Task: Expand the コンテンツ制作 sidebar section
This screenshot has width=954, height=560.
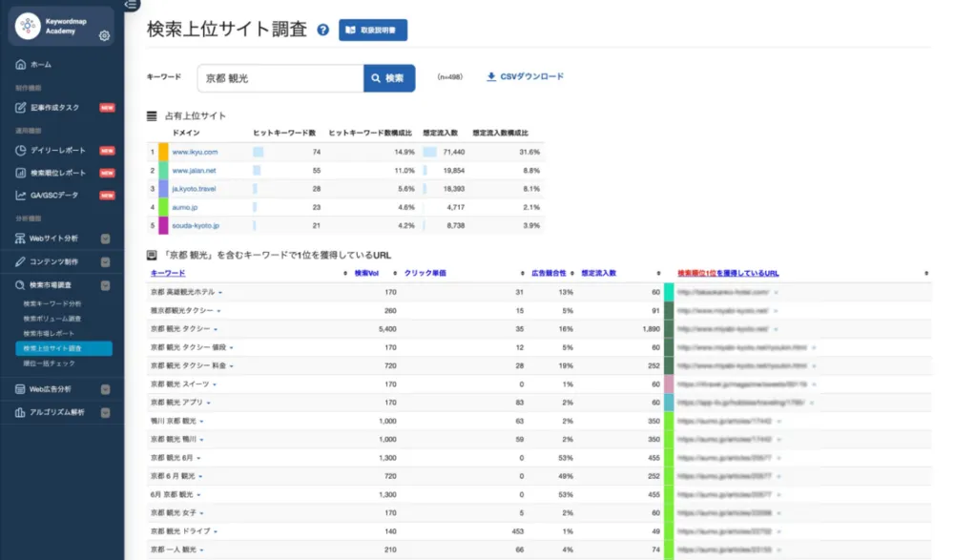Action: (105, 261)
